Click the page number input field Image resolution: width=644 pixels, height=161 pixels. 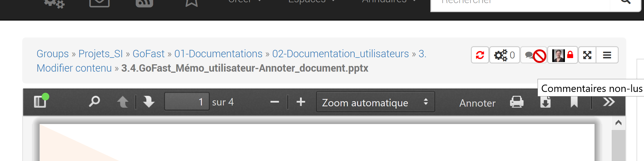click(x=187, y=102)
